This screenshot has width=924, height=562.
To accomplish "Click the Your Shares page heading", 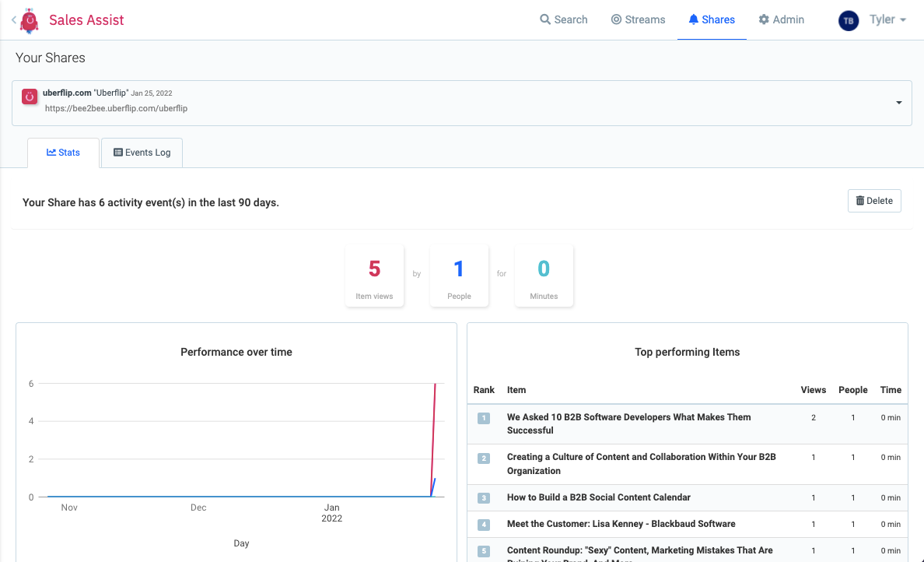I will [50, 58].
